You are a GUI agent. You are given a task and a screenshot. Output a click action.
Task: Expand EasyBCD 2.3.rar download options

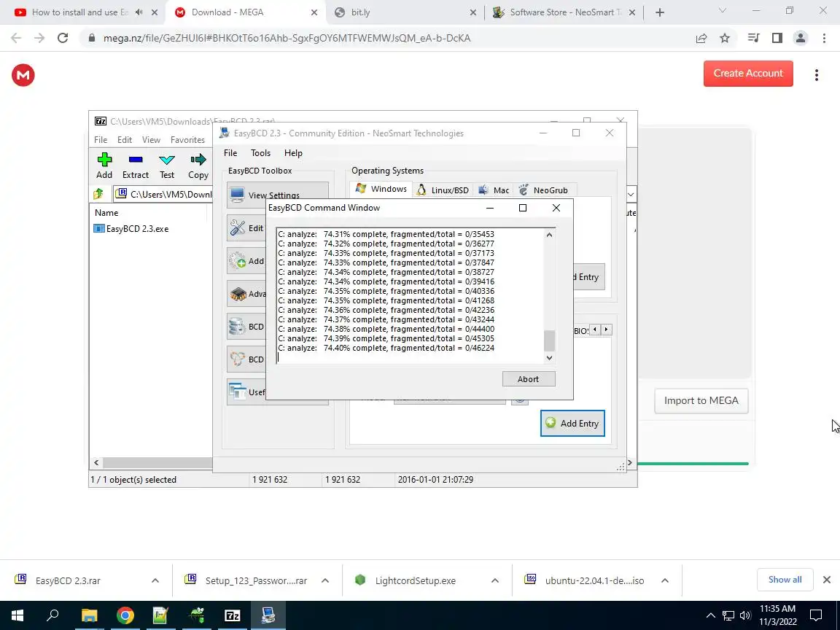[155, 580]
